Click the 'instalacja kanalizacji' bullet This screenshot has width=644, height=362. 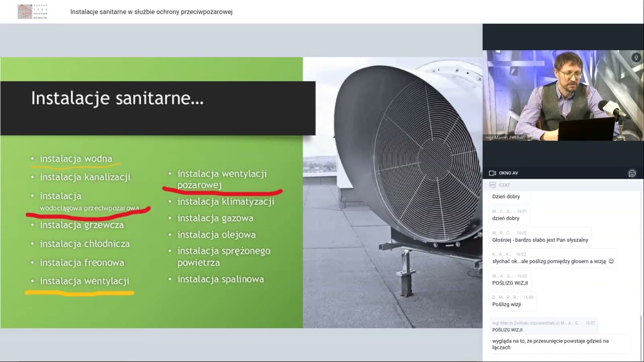85,177
